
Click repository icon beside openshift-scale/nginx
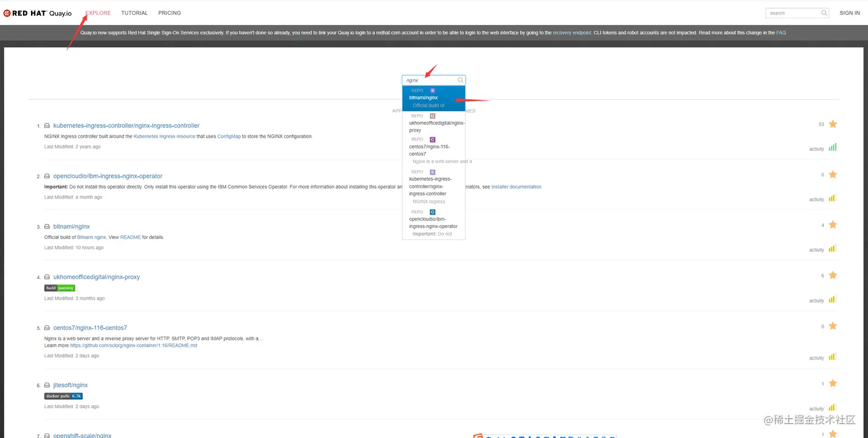click(47, 436)
